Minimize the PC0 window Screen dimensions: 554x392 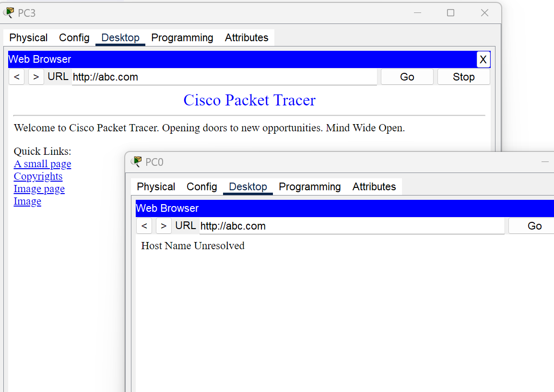(x=545, y=162)
